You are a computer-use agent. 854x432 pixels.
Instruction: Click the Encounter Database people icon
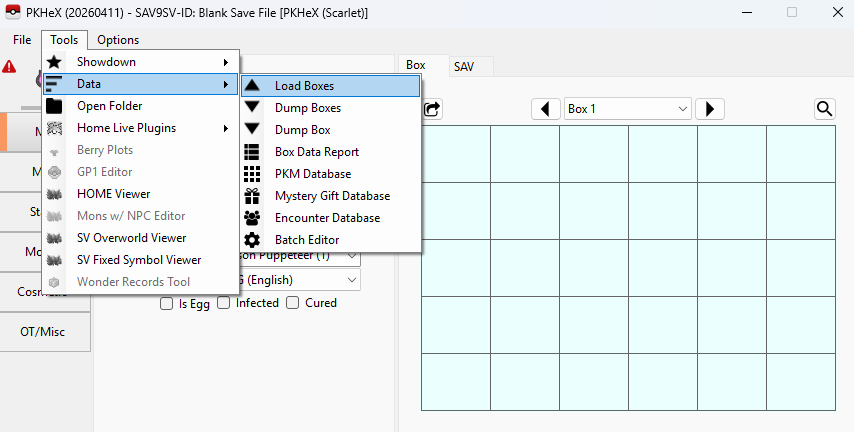pos(253,218)
